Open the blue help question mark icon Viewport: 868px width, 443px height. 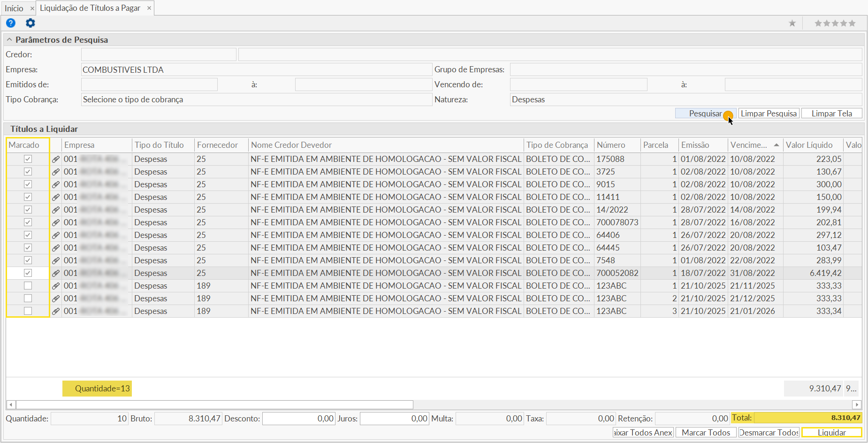(x=11, y=23)
